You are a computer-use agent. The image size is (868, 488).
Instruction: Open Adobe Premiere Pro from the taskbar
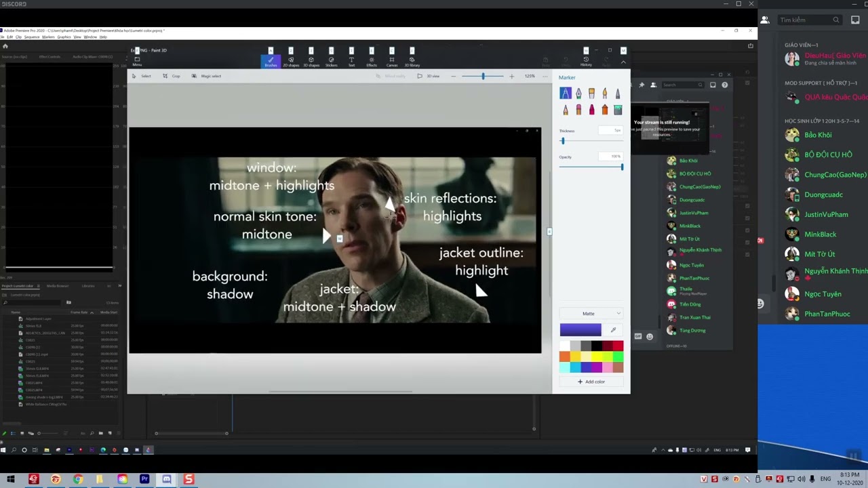click(144, 479)
